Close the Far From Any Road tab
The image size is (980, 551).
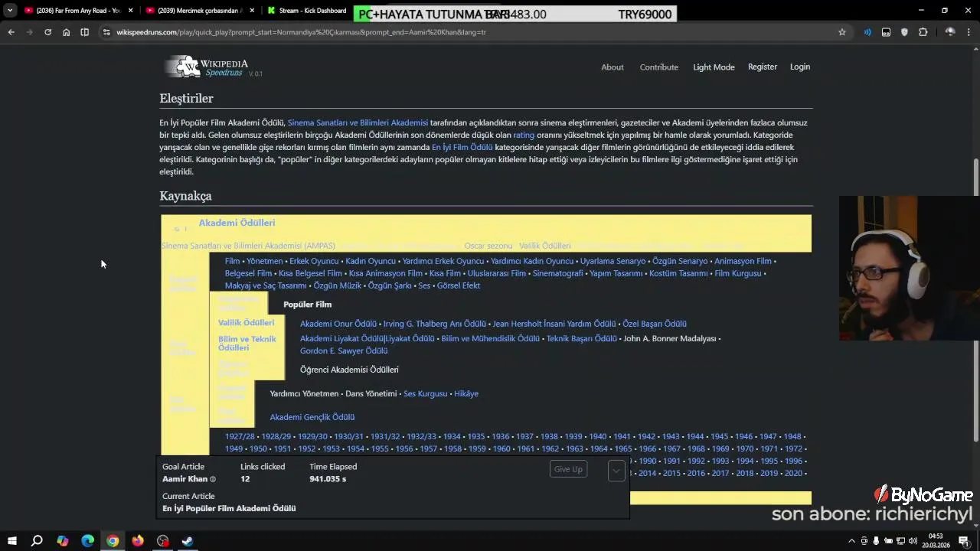pyautogui.click(x=131, y=11)
